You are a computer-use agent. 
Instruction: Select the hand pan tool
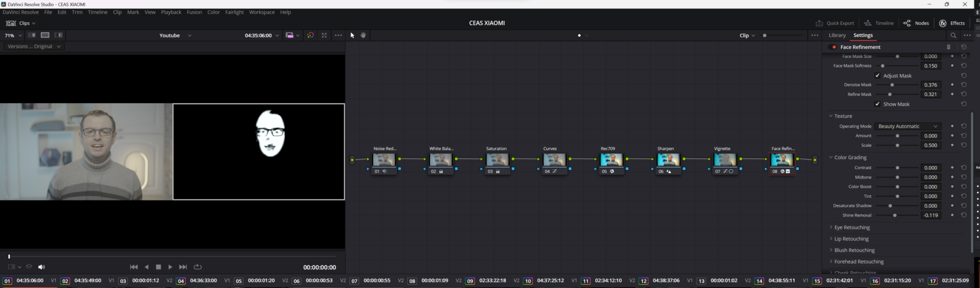coord(363,35)
